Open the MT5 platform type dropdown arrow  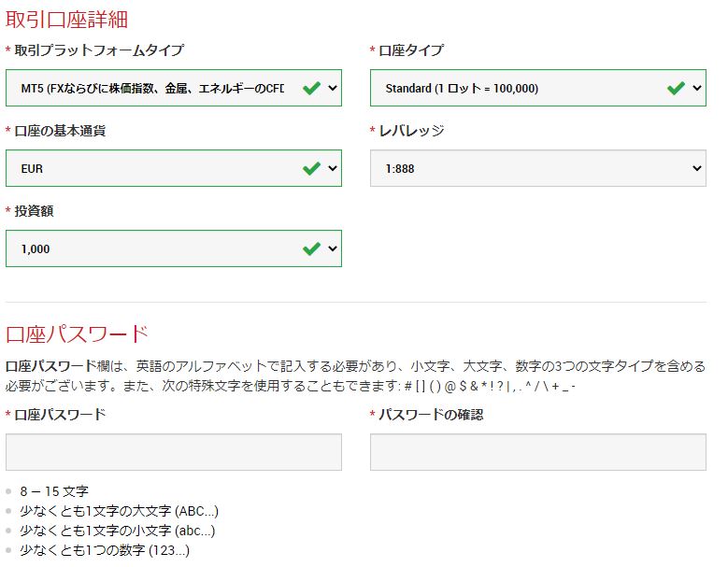pos(333,88)
